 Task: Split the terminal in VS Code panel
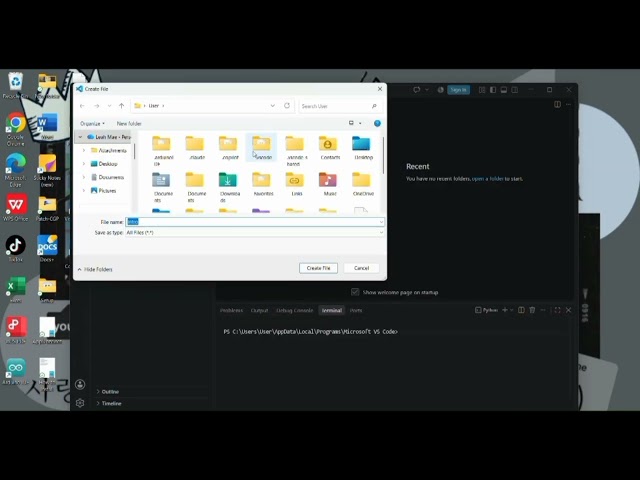(521, 310)
